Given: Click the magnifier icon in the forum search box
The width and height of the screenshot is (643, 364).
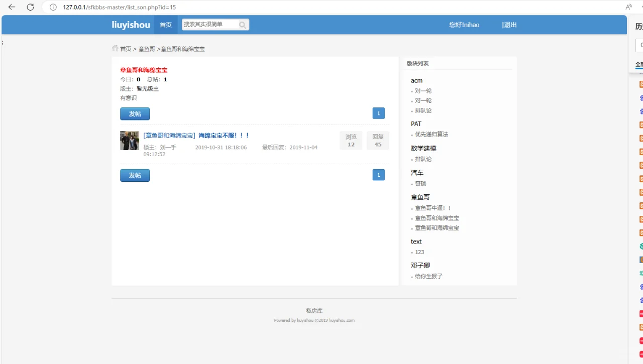Looking at the screenshot, I should 243,25.
